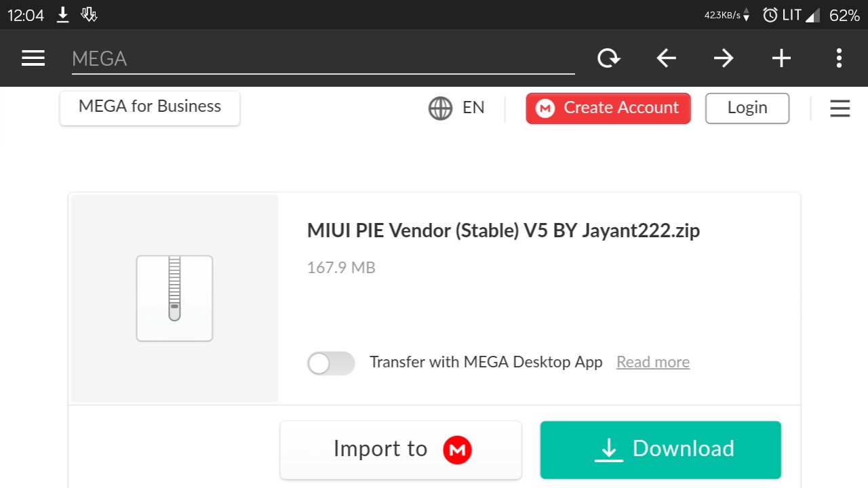Viewport: 868px width, 488px height.
Task: Open the browser three-dot overflow menu
Action: click(839, 58)
